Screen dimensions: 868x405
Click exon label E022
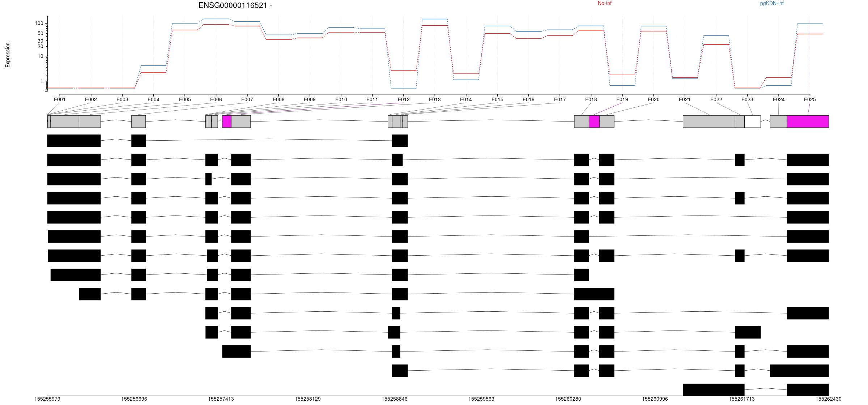point(716,99)
